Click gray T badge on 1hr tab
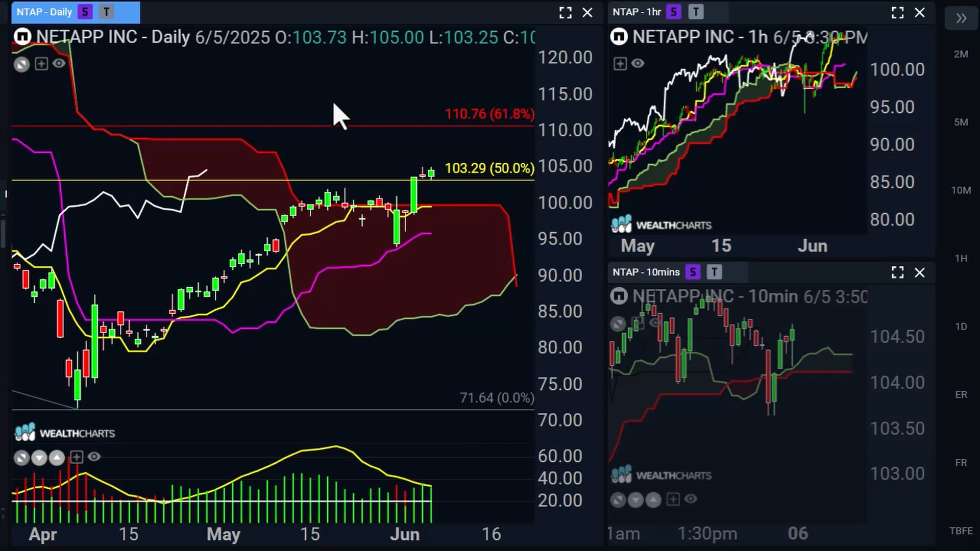This screenshot has height=551, width=980. tap(696, 12)
